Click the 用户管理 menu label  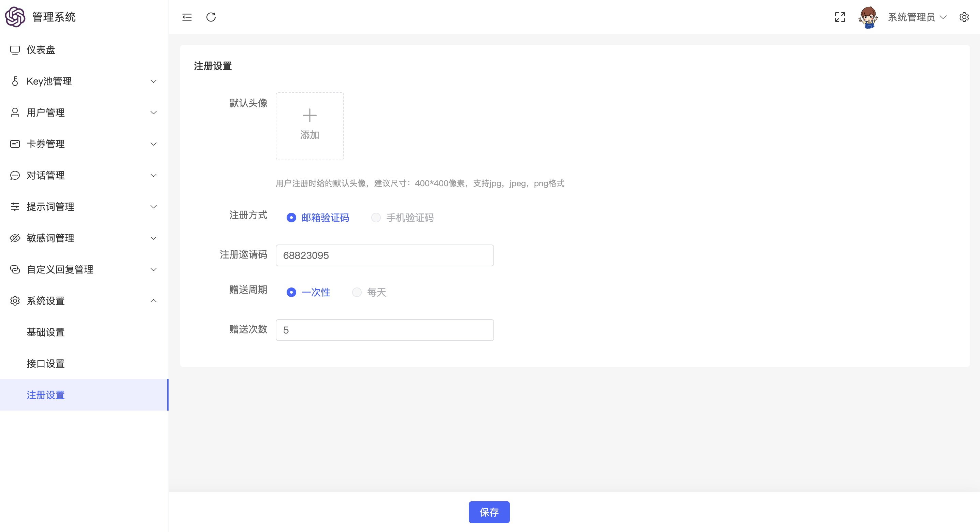point(46,113)
